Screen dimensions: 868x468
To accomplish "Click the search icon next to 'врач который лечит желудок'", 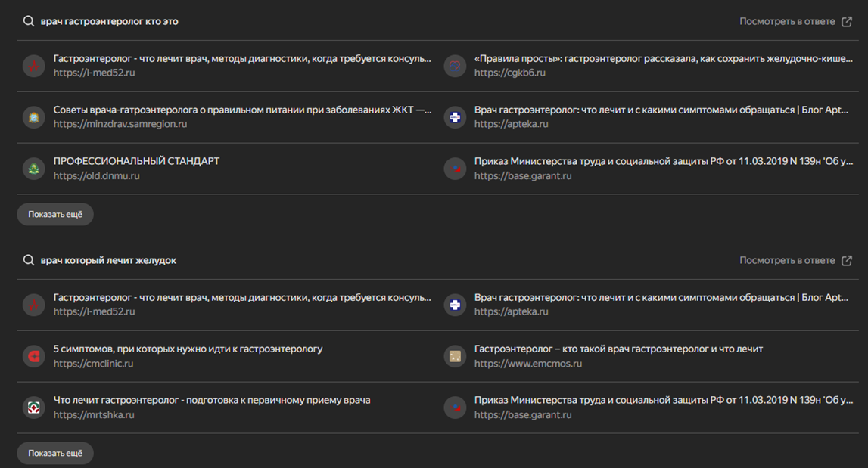I will tap(28, 260).
